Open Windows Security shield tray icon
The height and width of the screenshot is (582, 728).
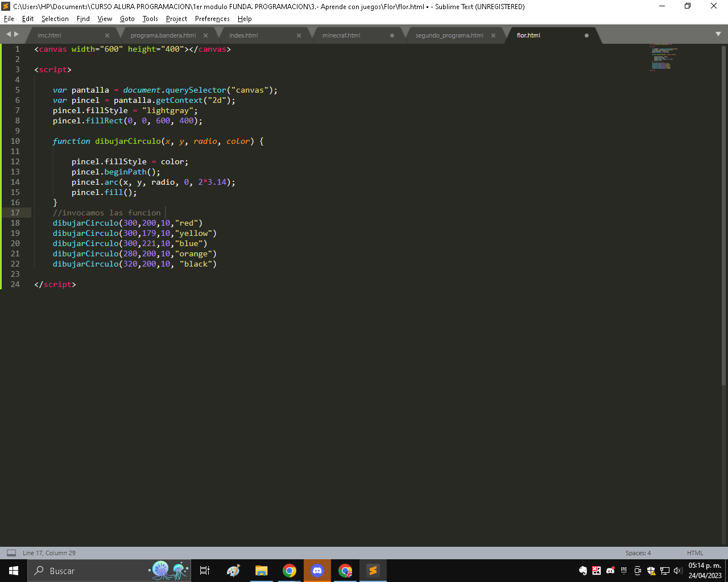651,571
